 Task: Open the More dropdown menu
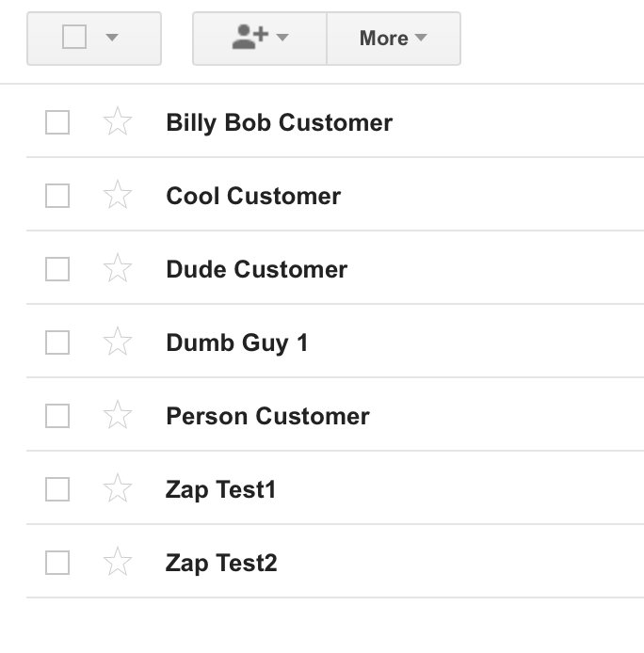point(394,39)
